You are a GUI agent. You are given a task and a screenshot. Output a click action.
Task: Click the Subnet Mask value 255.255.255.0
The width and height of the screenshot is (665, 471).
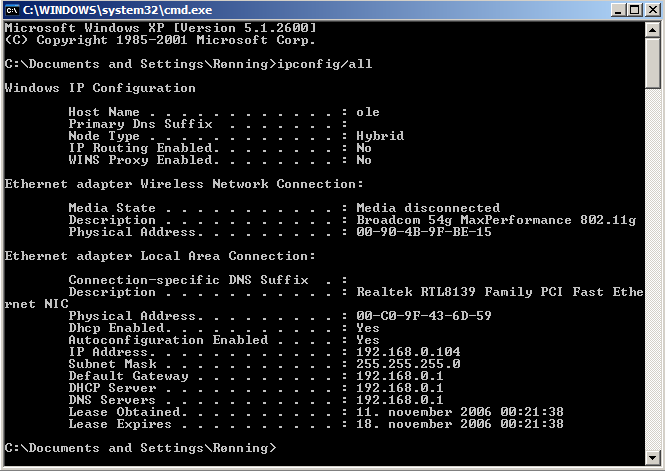[x=408, y=364]
